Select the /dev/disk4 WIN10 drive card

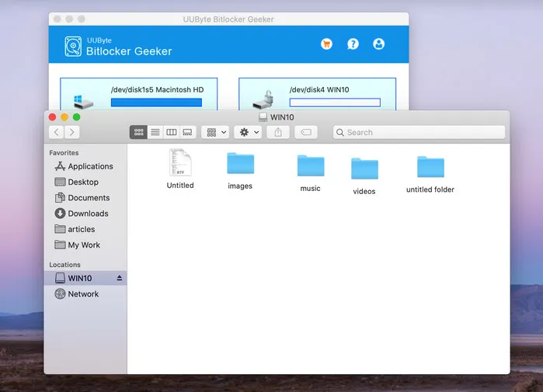(317, 94)
